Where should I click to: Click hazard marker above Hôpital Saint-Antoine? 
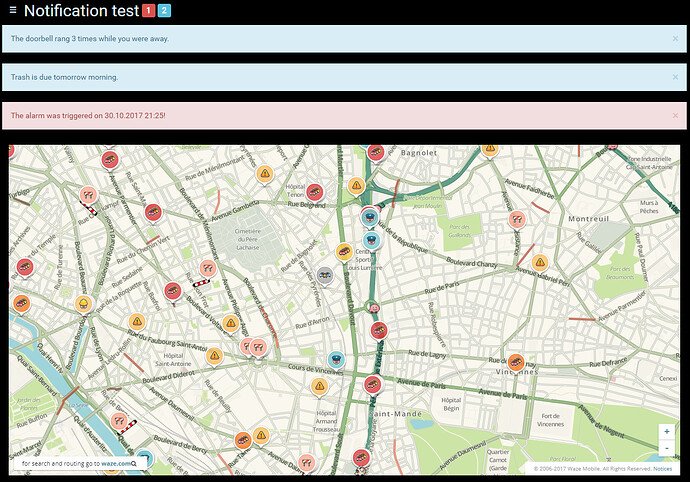231,323
